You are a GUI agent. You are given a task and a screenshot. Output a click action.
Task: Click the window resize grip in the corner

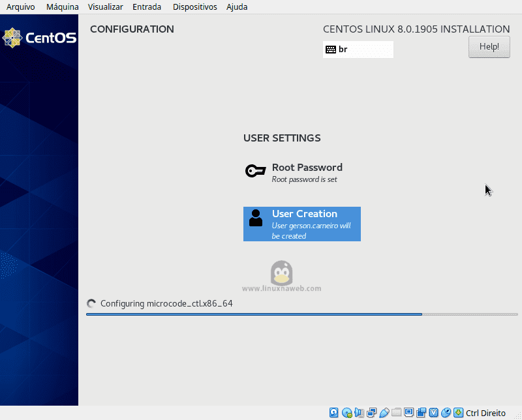pos(517,415)
